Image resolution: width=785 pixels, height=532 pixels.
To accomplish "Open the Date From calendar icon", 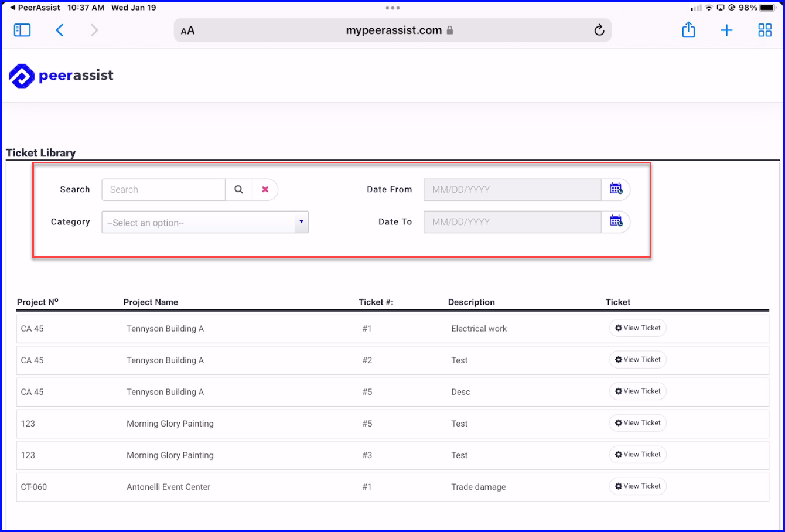I will coord(616,189).
